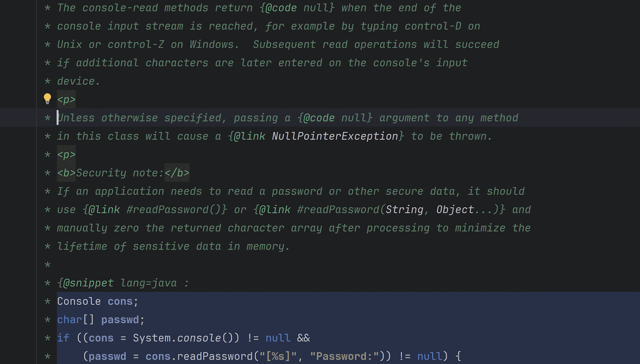This screenshot has height=364, width=640.
Task: Click 'lifetime of sensitive data in memory' line
Action: 173,247
